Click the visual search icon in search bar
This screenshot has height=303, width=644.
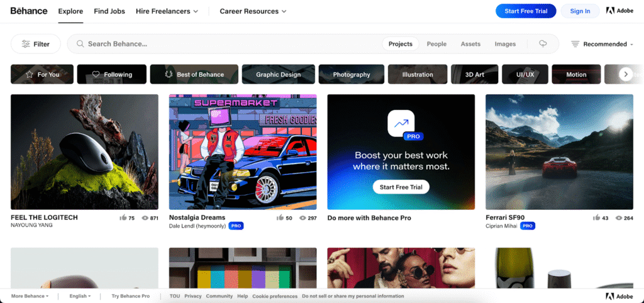[543, 44]
